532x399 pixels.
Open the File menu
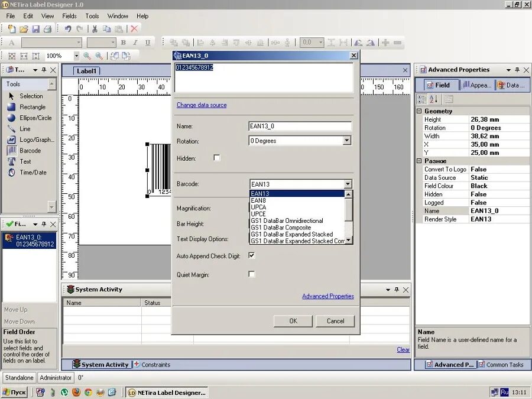[x=11, y=16]
